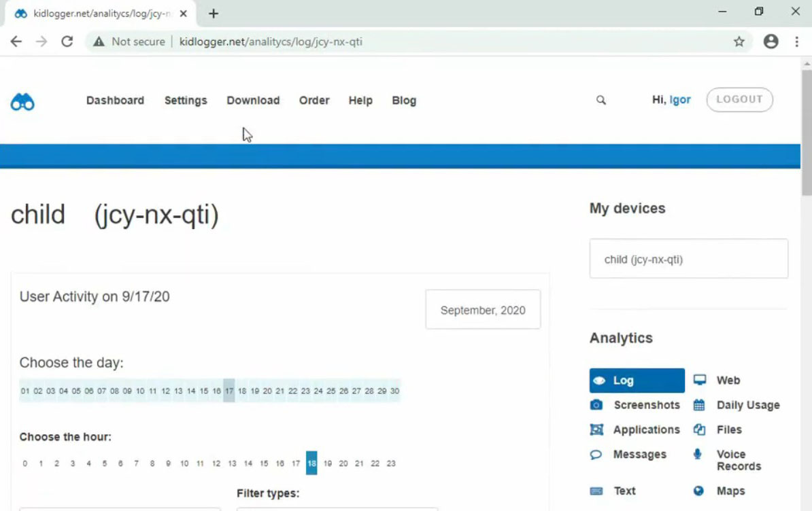Open Web analytics monitor icon
The height and width of the screenshot is (511, 812).
tap(699, 380)
